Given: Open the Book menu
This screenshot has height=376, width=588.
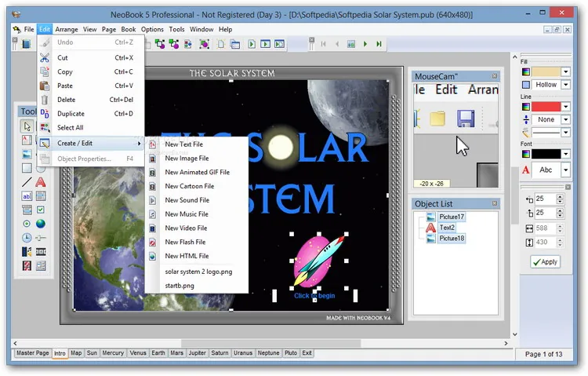Looking at the screenshot, I should tap(129, 29).
